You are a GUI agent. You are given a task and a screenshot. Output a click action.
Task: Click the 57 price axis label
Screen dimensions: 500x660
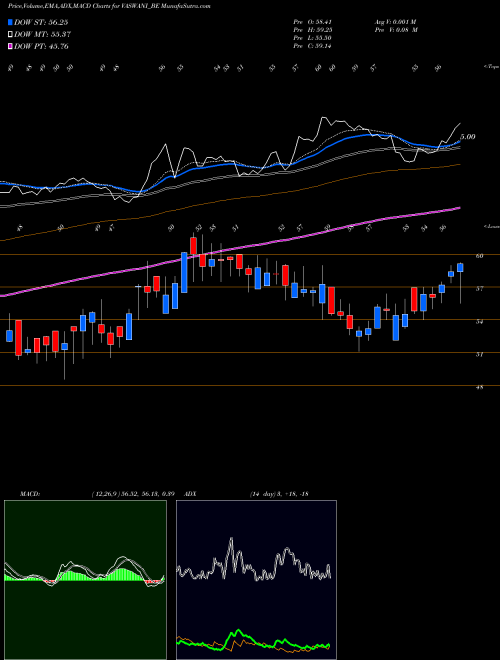pos(480,288)
